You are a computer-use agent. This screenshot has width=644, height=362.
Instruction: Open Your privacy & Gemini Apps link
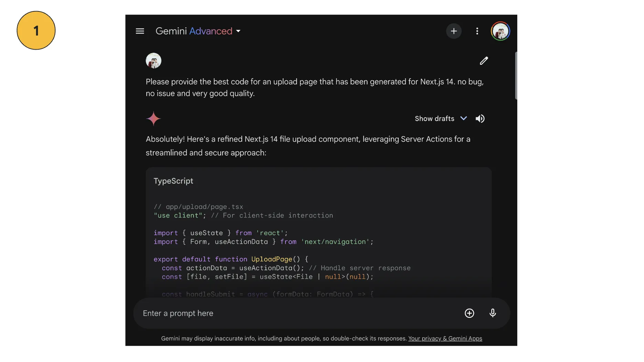[445, 339]
